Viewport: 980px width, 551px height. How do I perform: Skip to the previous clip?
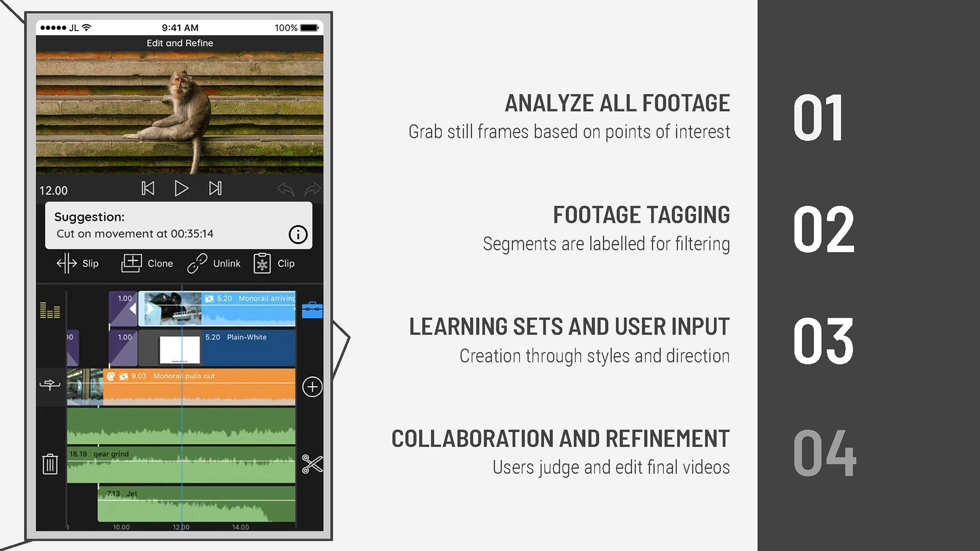(x=148, y=189)
